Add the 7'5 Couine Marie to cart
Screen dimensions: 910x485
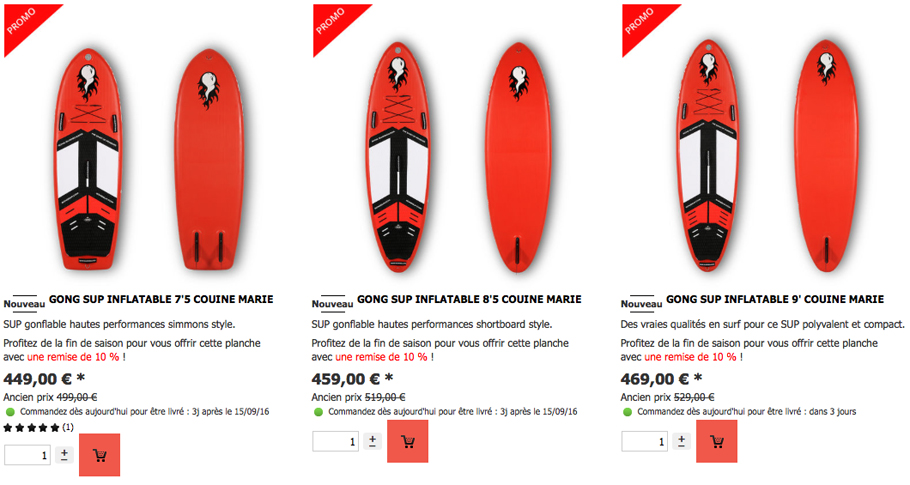(x=99, y=455)
